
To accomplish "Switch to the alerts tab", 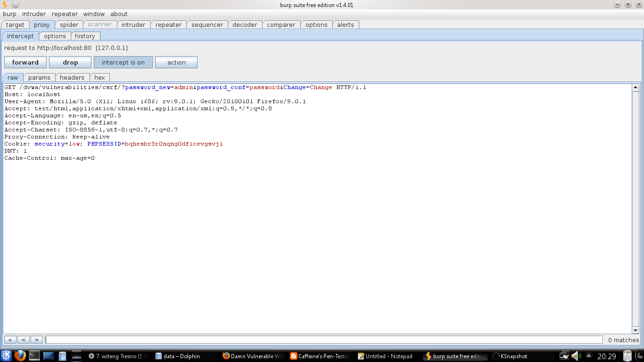I will [x=346, y=25].
